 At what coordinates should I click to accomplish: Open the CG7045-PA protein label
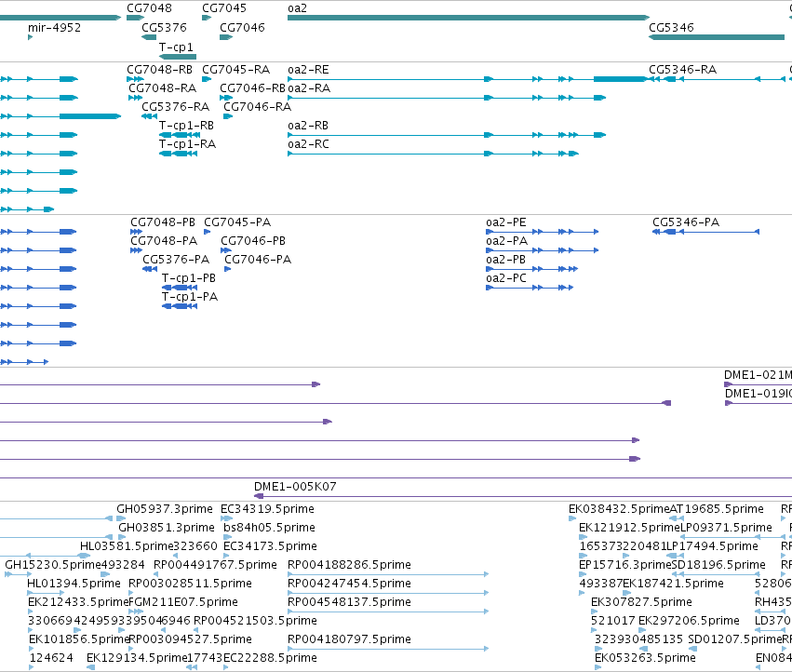point(237,222)
